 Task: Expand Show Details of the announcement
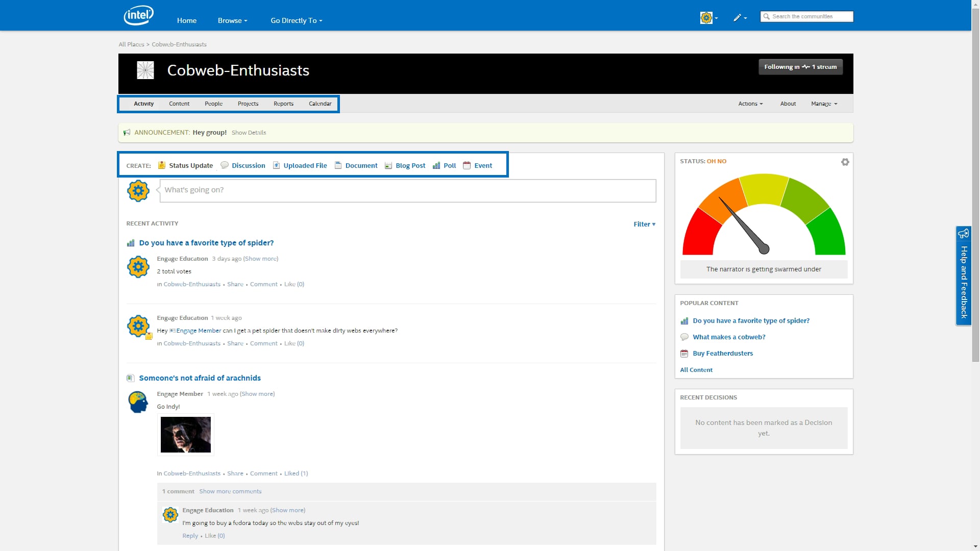pyautogui.click(x=249, y=133)
